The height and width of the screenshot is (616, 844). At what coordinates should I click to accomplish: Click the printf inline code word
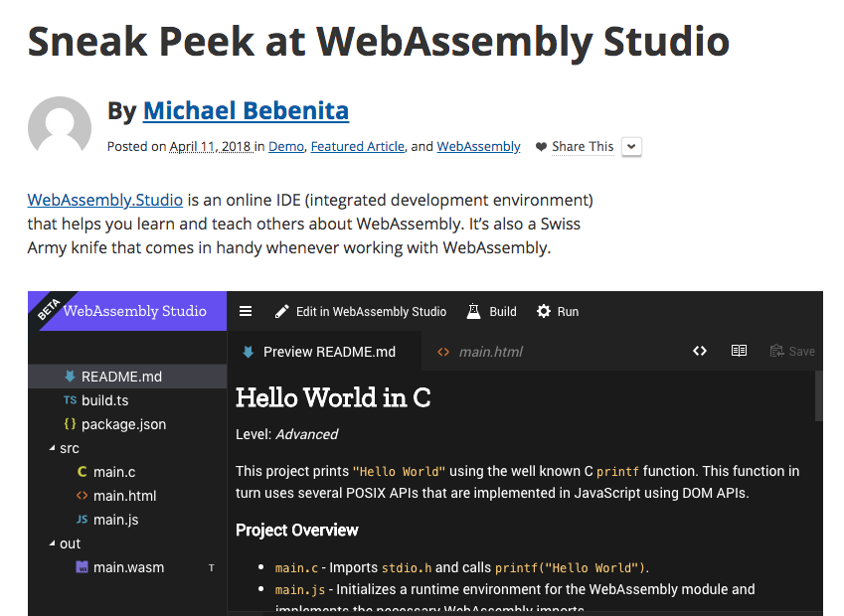click(x=617, y=471)
